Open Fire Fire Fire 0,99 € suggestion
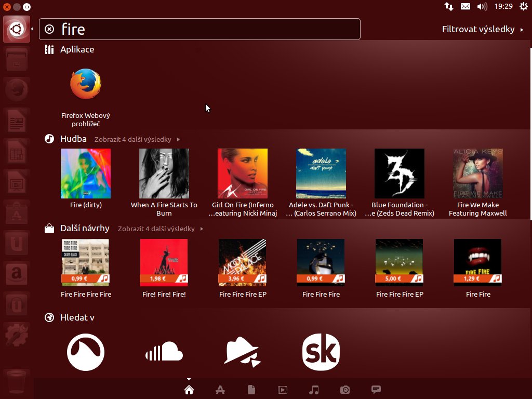 pos(321,269)
